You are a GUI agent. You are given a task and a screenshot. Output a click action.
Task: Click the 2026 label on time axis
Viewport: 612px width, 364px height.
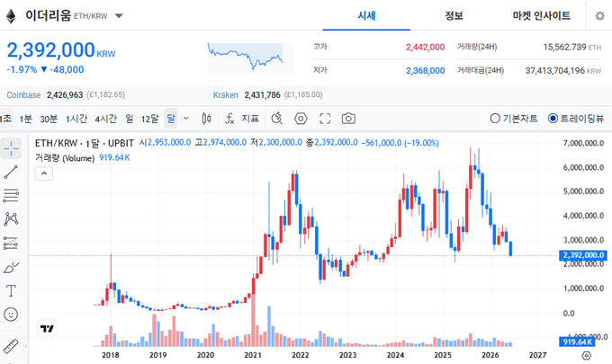[x=490, y=355]
